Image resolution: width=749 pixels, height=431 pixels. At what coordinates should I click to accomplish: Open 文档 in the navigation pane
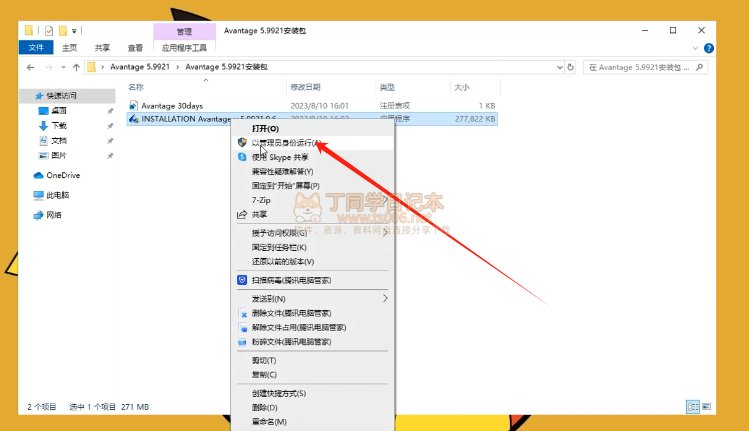[x=59, y=140]
